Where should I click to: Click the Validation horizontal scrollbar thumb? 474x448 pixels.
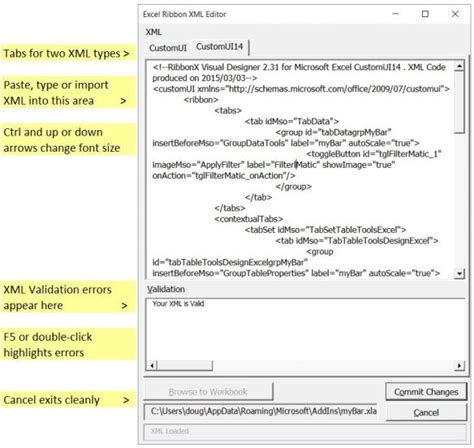point(185,366)
